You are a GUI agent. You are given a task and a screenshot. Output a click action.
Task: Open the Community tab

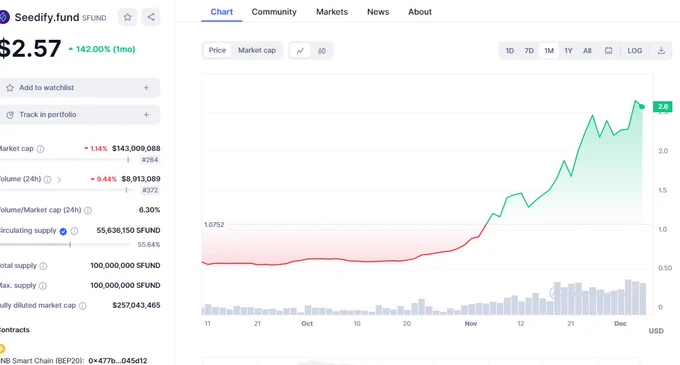pyautogui.click(x=274, y=12)
